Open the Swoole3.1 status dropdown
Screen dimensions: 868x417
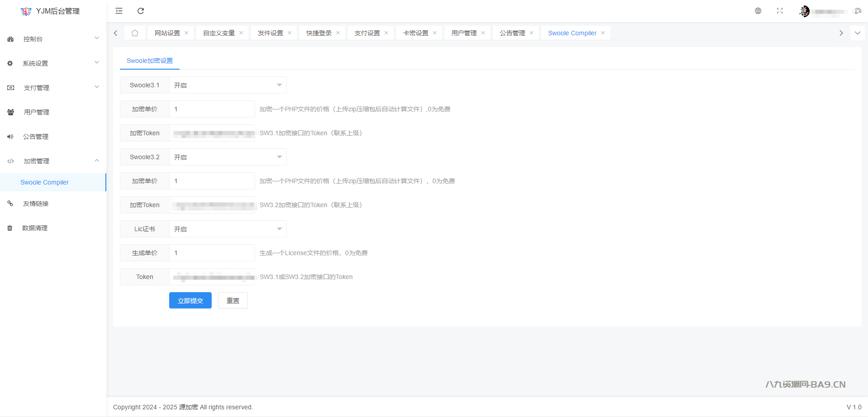(x=228, y=85)
